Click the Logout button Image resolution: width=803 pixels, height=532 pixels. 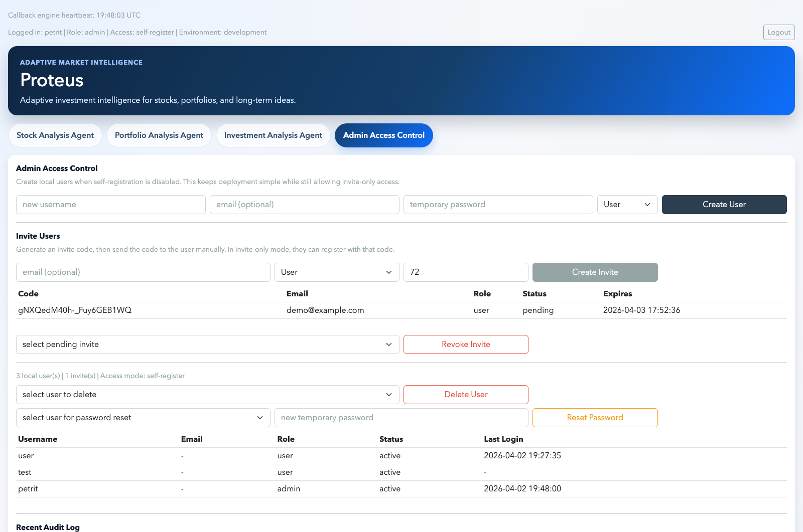pos(778,32)
